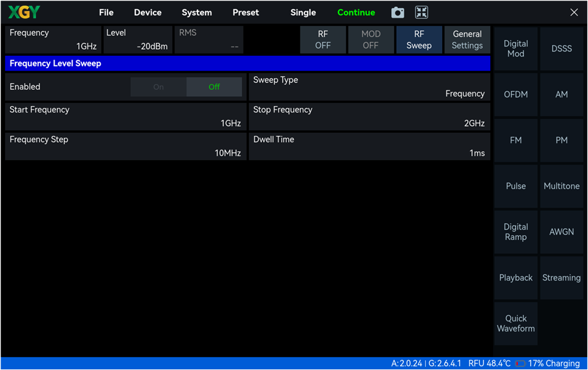Edit the main Frequency field
588x370 pixels.
(53, 40)
